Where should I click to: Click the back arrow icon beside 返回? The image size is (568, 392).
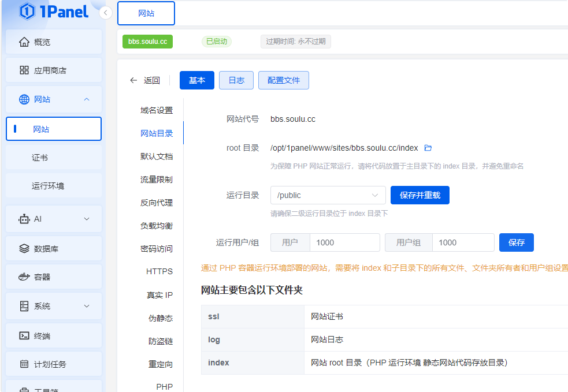133,80
